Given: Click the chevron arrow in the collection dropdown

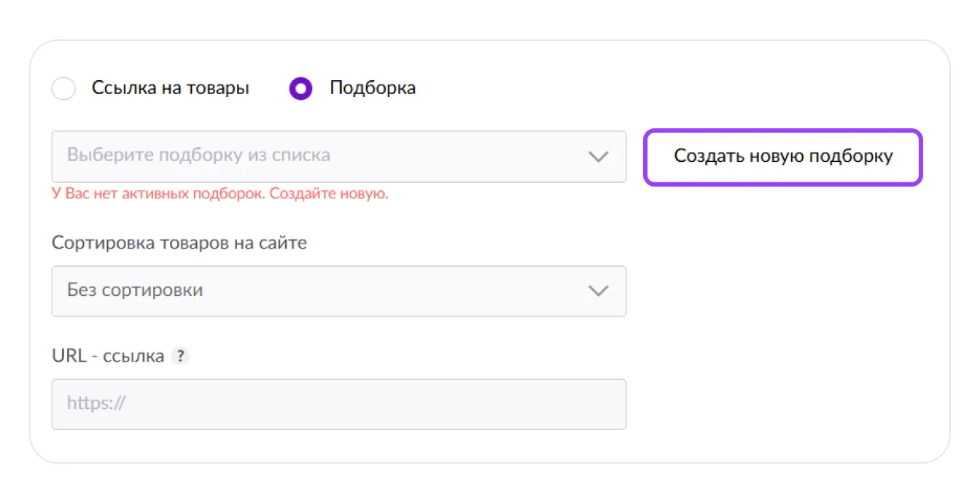Looking at the screenshot, I should 598,157.
